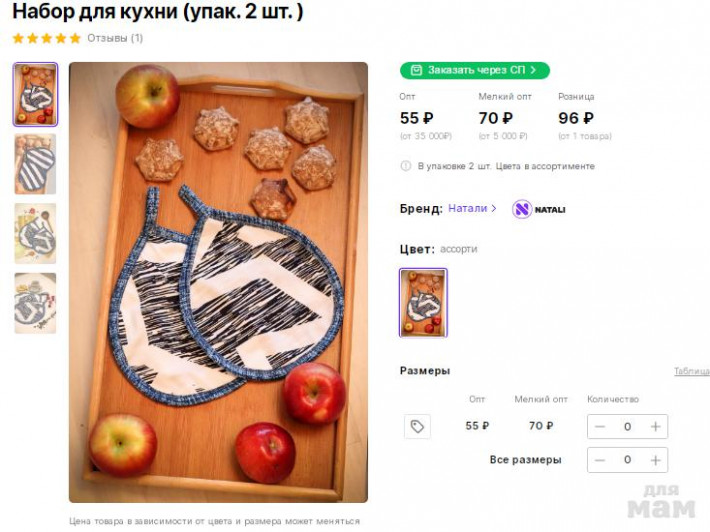Select the ассорти color swatch
The width and height of the screenshot is (710, 532).
coord(423,302)
